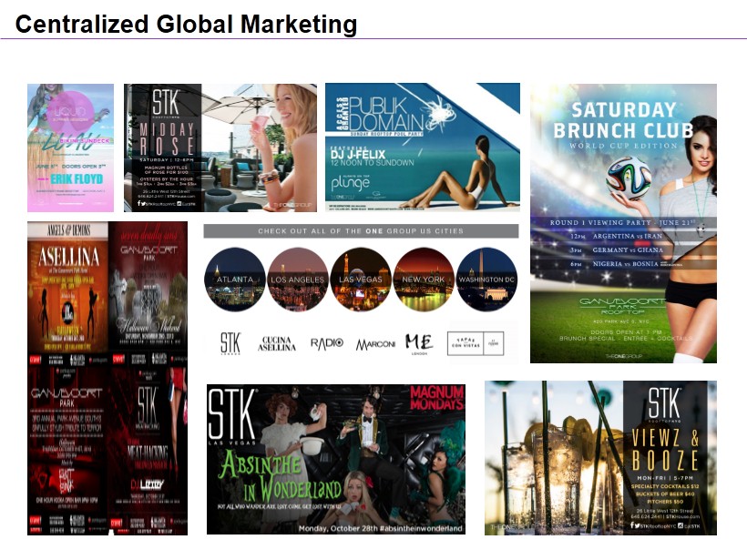Open the Asellina Angels & Demons flyer
The image size is (747, 560).
67,291
